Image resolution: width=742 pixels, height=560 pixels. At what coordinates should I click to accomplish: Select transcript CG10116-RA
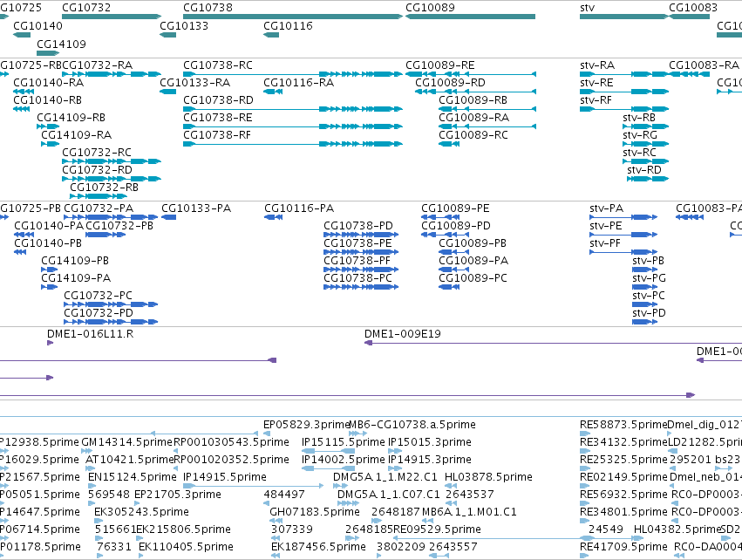pyautogui.click(x=298, y=82)
